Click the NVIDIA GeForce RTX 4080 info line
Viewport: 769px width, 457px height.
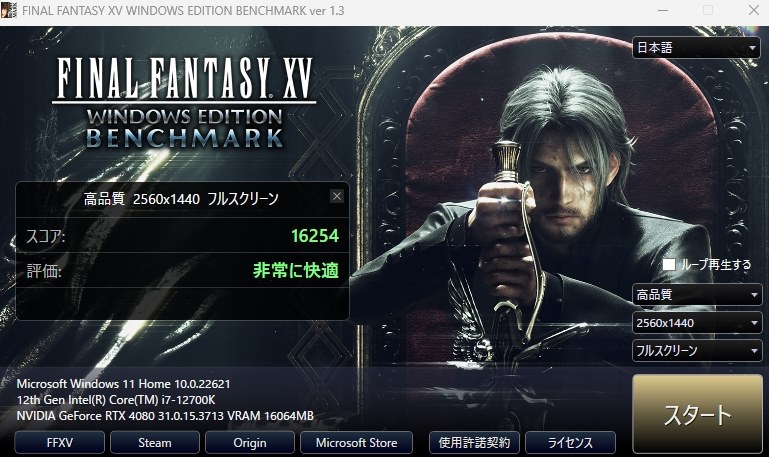coord(165,416)
